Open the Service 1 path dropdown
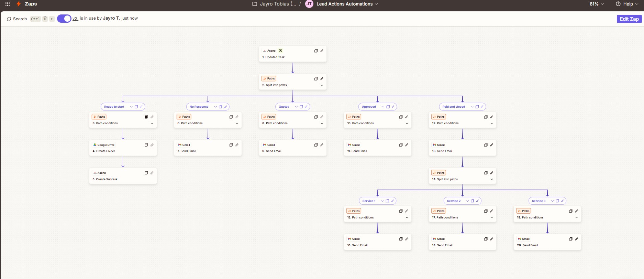The width and height of the screenshot is (644, 279). [382, 201]
